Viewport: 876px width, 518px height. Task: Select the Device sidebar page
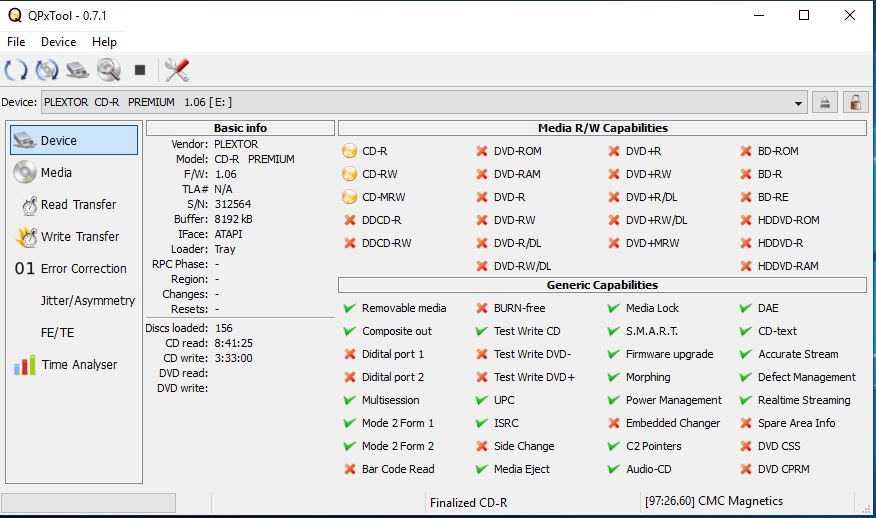74,140
